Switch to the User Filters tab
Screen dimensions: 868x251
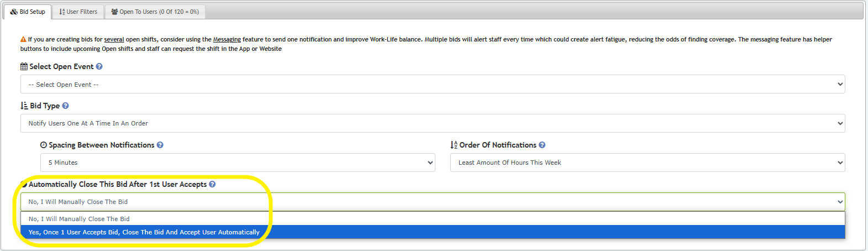point(78,12)
